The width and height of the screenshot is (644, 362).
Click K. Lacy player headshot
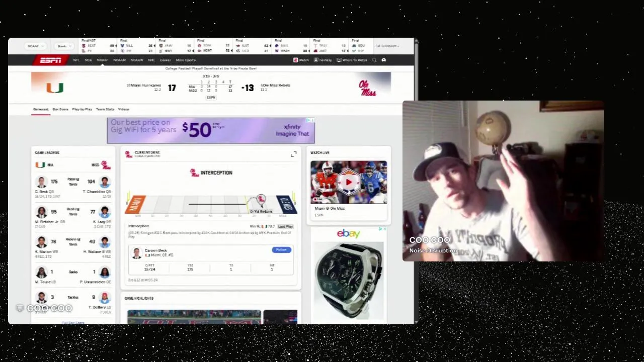click(x=105, y=212)
